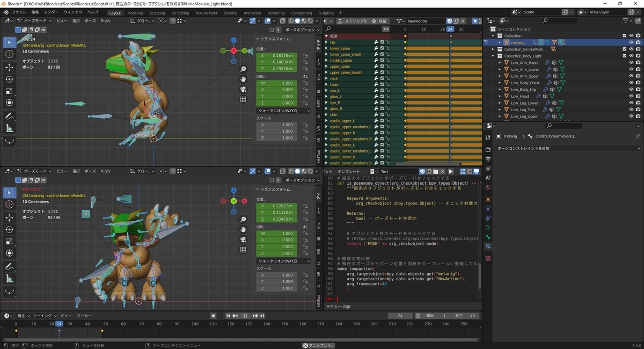The image size is (644, 349).
Task: Select the Select Box tool in lower viewport
Action: pos(10,192)
